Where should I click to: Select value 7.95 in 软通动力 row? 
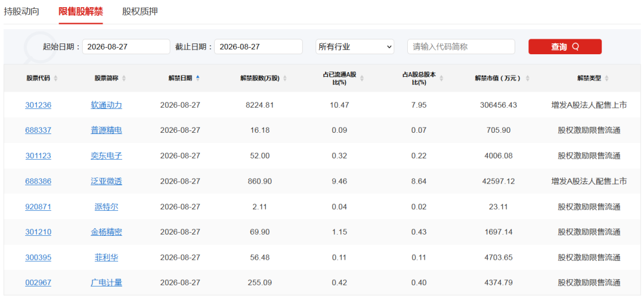coord(419,105)
